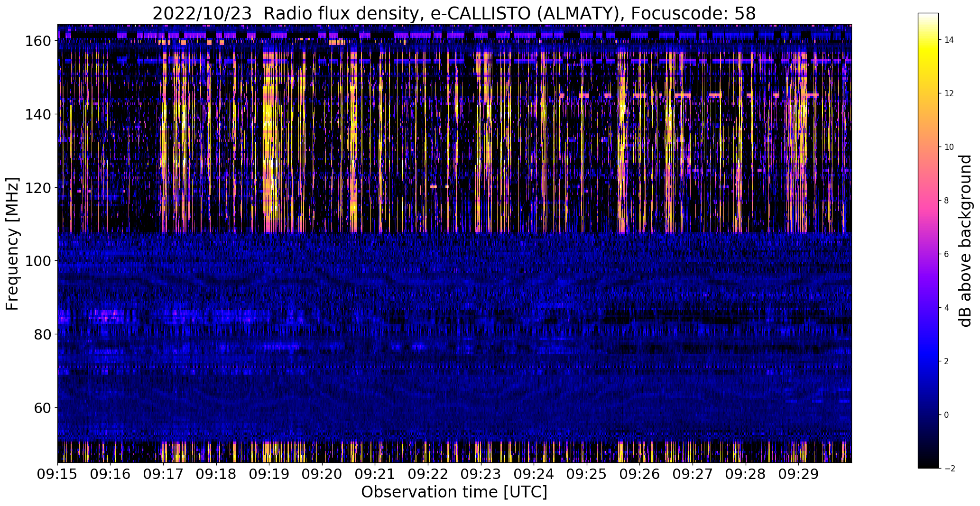Click the 09:29 time tick label
This screenshot has height=506, width=980.
coord(799,474)
